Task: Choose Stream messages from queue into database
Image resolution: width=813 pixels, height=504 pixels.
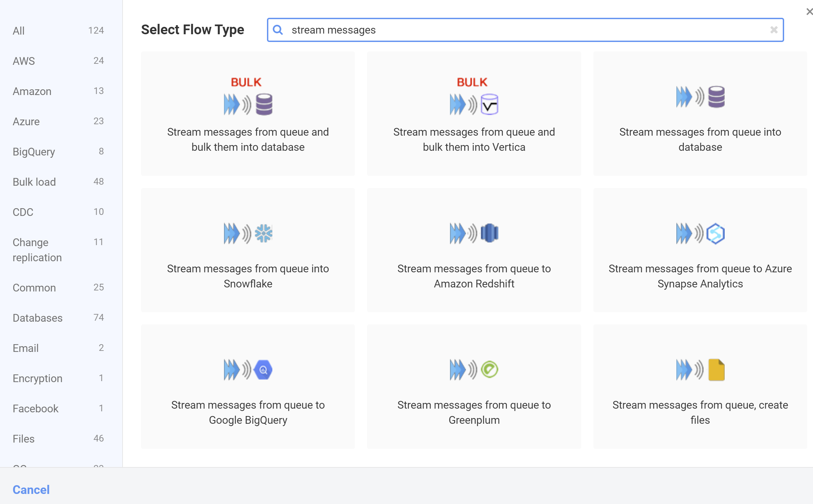Action: pos(700,139)
